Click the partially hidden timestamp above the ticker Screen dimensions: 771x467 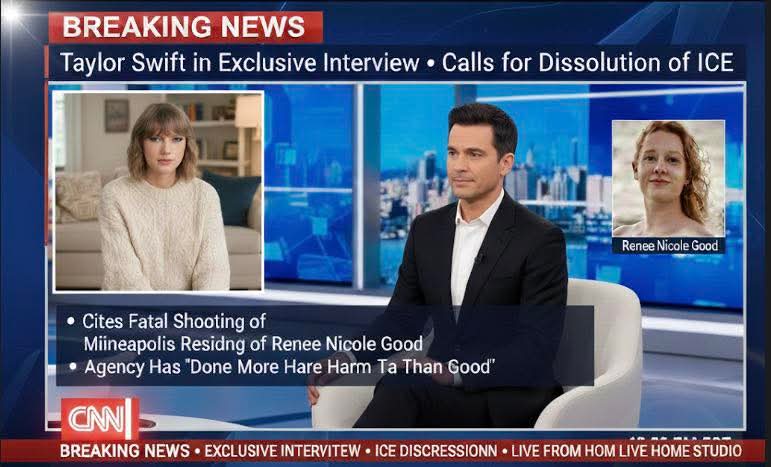click(x=680, y=436)
